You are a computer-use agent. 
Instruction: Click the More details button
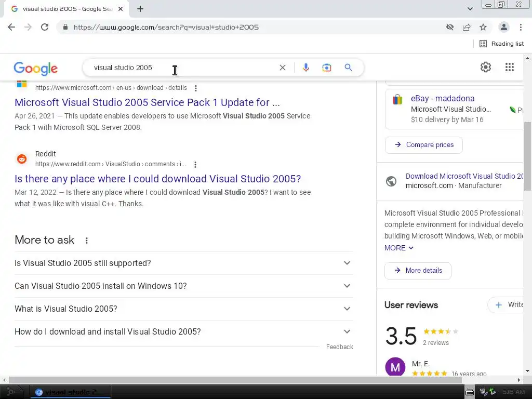click(418, 270)
